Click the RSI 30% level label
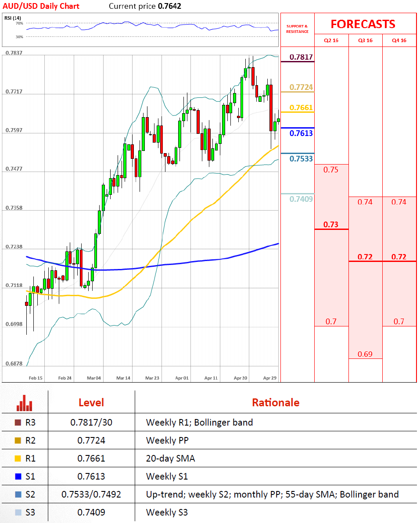This screenshot has height=523, width=420. (19, 37)
